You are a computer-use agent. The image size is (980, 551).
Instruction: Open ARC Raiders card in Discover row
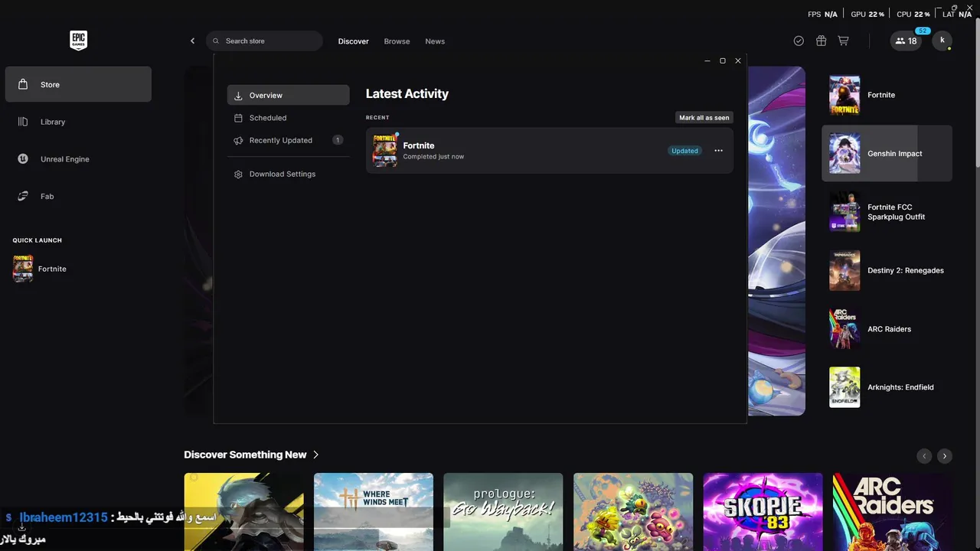(x=893, y=511)
